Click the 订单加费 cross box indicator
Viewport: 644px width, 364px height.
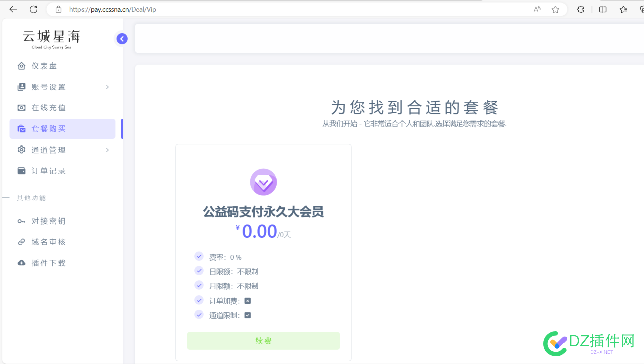(x=248, y=301)
